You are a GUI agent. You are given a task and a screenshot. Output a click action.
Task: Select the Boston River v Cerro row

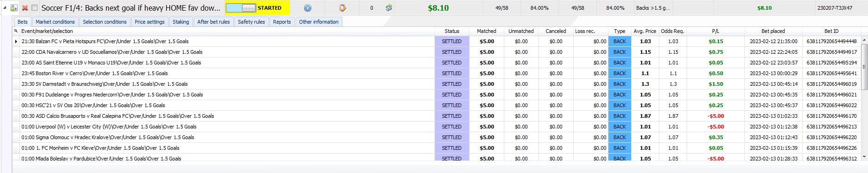437,73
